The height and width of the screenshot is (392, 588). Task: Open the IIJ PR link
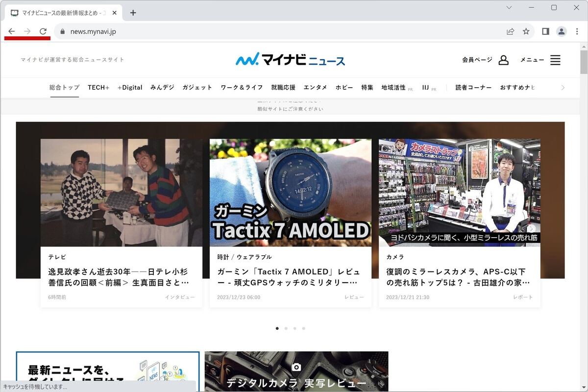click(429, 88)
